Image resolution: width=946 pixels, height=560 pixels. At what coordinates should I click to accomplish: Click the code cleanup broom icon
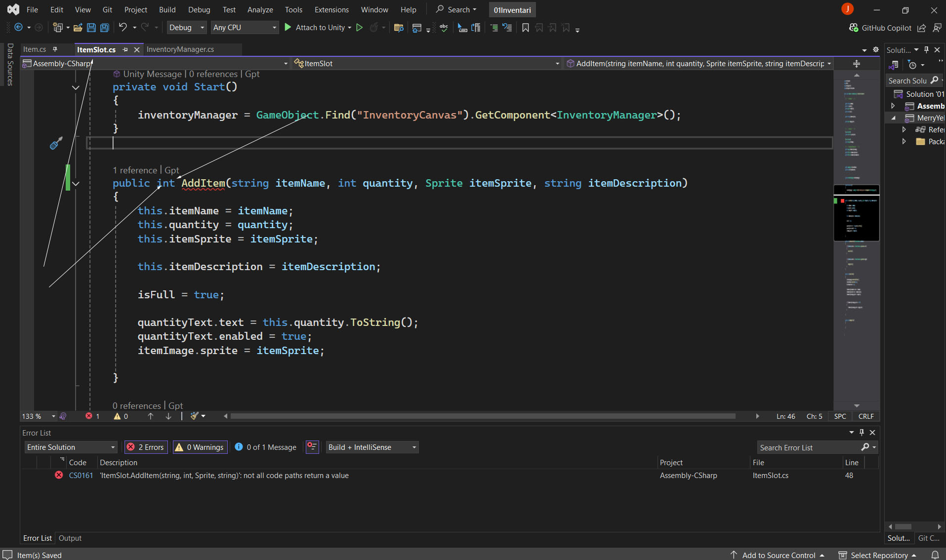click(195, 416)
